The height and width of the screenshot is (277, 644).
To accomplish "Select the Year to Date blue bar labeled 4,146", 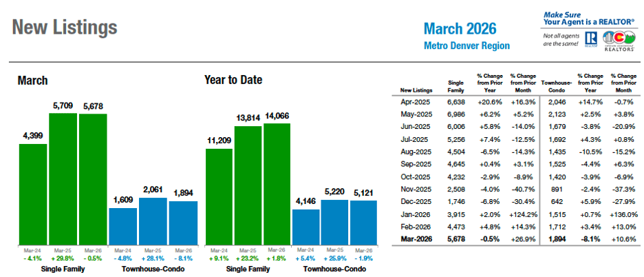I will pos(305,226).
